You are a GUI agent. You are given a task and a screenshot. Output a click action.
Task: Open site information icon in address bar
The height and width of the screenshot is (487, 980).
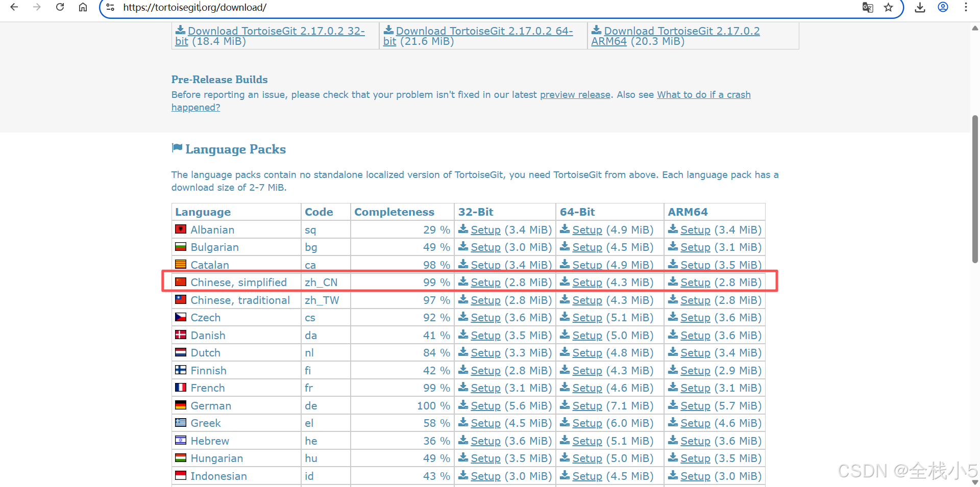[x=110, y=7]
